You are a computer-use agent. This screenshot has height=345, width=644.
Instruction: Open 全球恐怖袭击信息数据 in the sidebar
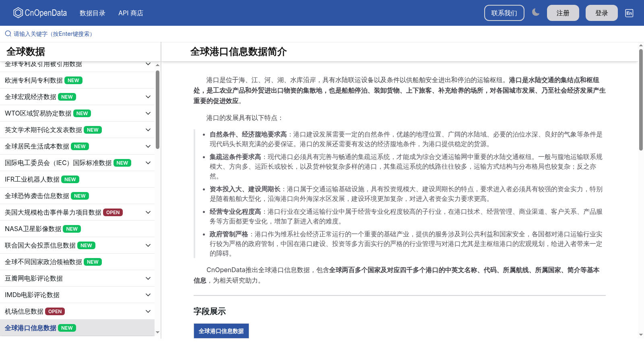77,196
